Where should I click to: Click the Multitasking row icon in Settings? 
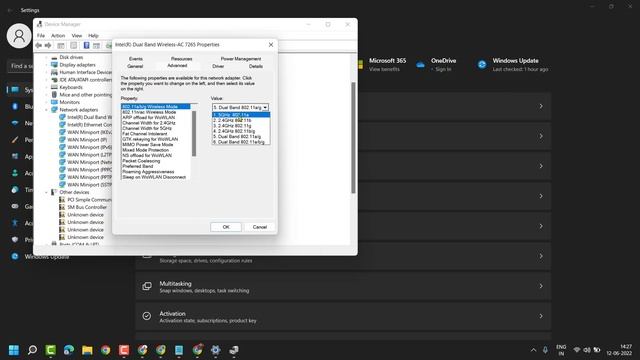point(147,286)
